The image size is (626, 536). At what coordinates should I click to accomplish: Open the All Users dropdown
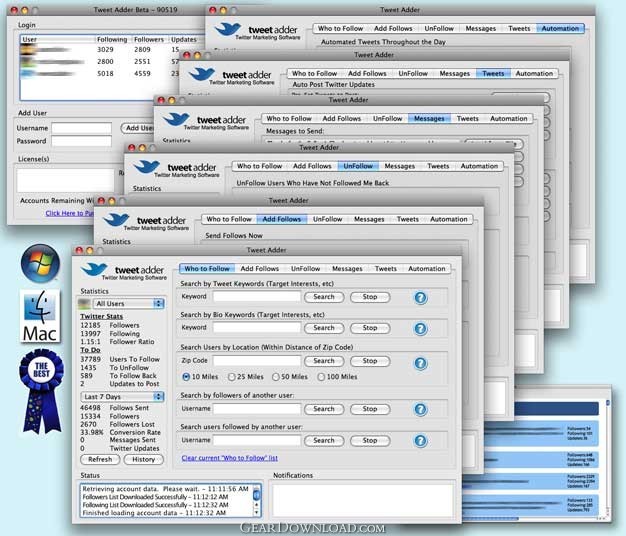[x=121, y=303]
